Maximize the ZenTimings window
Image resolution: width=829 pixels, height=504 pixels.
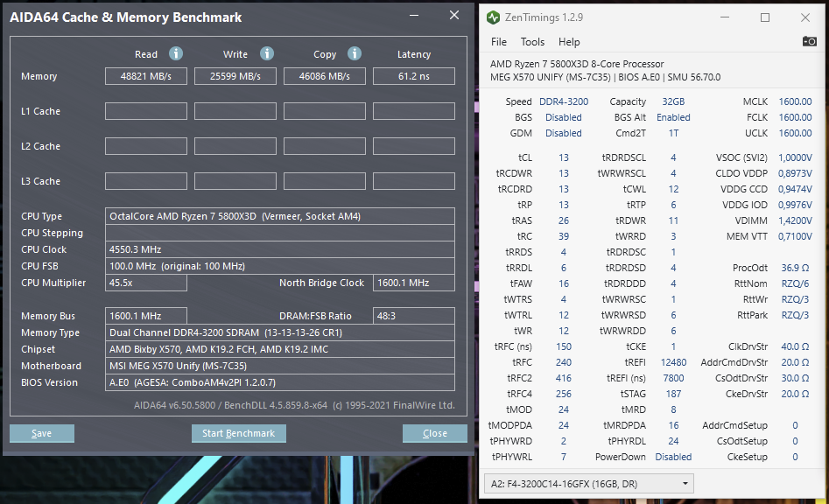tap(765, 17)
